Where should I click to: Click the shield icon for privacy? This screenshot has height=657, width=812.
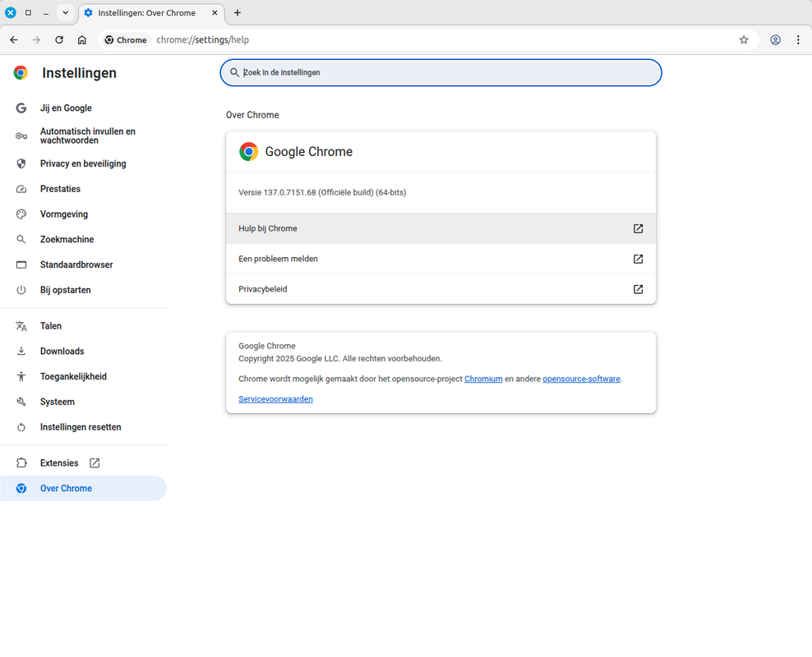pyautogui.click(x=21, y=163)
